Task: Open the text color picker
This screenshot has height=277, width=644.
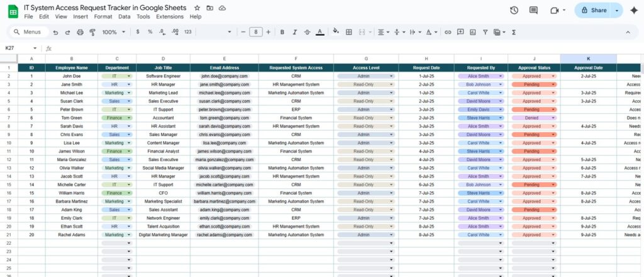Action: tap(320, 32)
